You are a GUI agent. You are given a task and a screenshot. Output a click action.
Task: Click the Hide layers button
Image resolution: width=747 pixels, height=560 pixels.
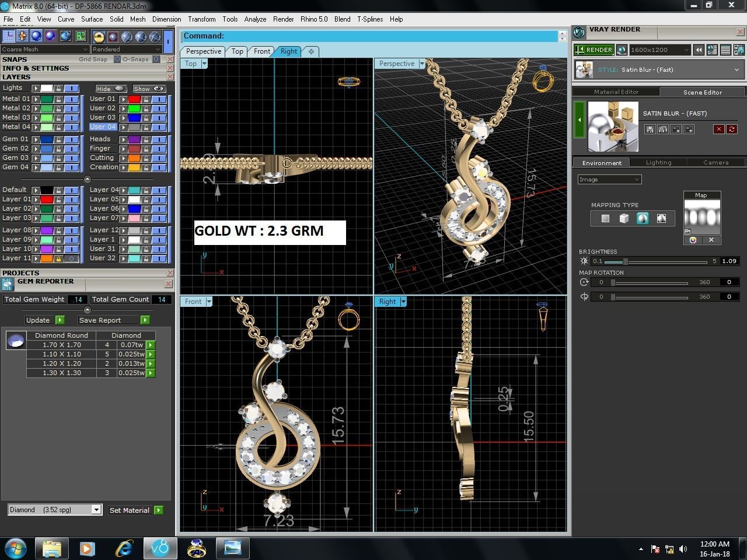click(x=111, y=89)
